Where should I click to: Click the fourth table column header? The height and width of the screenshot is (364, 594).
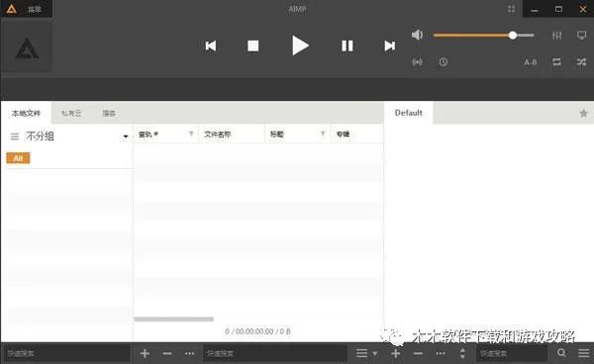coord(356,134)
